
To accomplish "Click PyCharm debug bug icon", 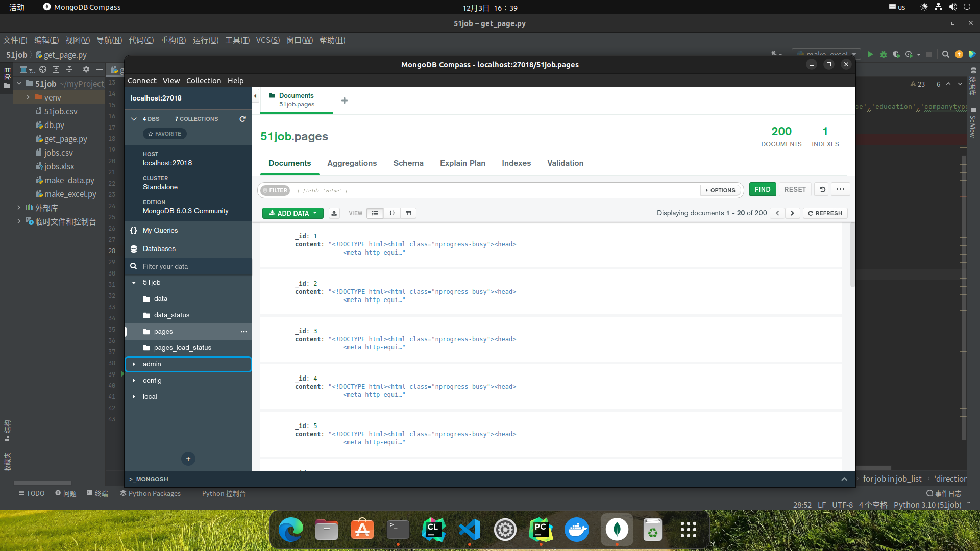I will click(884, 54).
